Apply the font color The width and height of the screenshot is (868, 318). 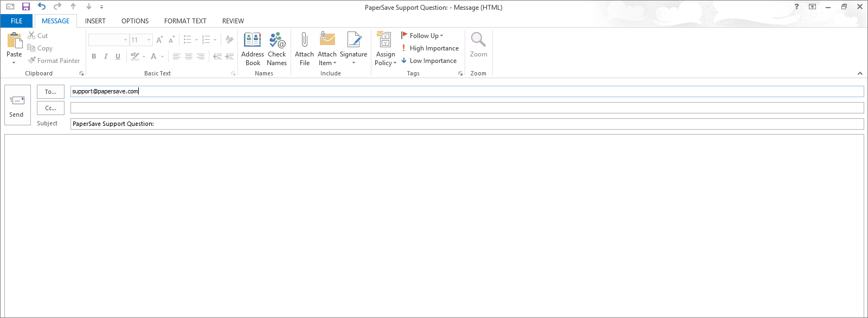pyautogui.click(x=153, y=56)
